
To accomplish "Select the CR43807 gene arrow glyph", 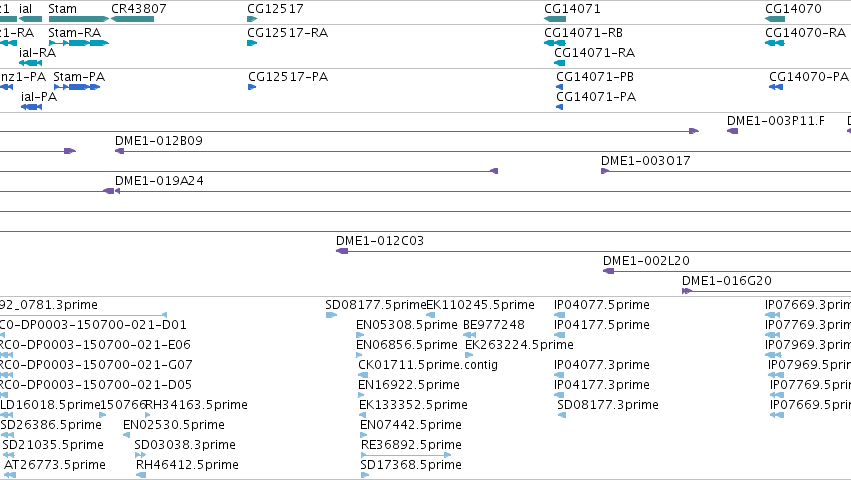I will [132, 19].
